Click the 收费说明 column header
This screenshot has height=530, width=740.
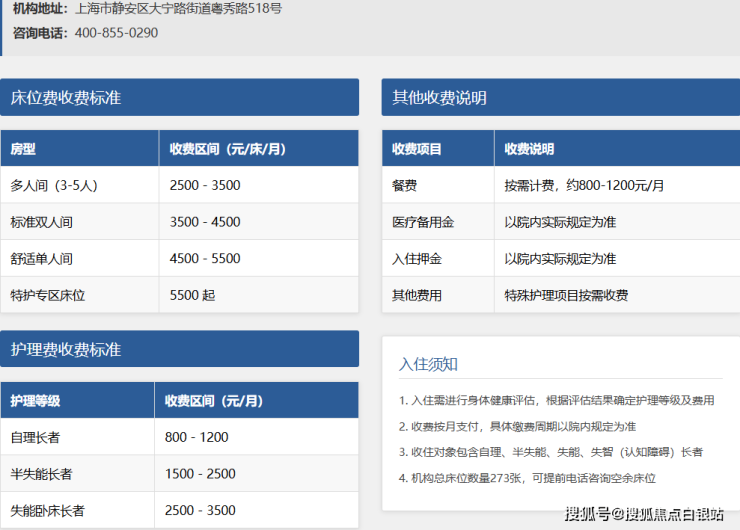617,149
